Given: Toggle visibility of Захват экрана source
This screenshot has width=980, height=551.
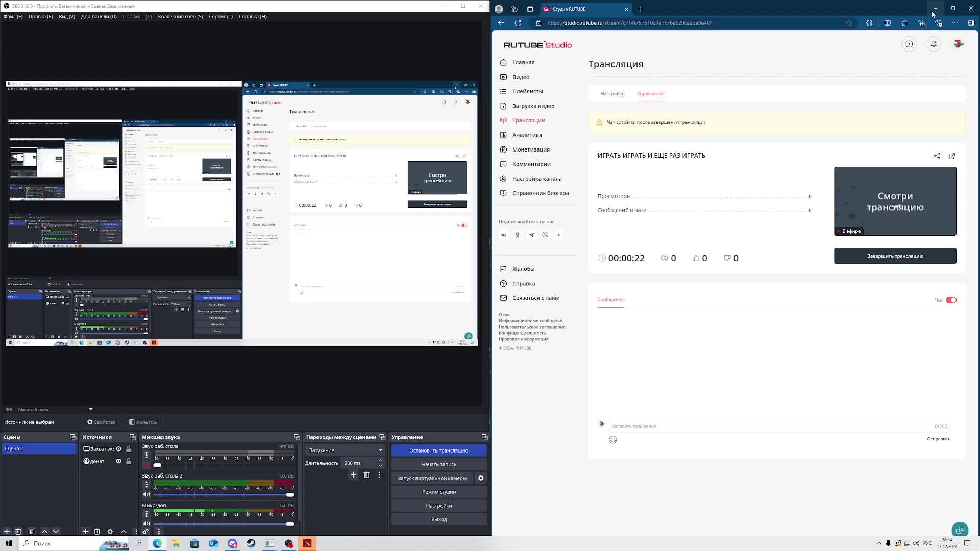Looking at the screenshot, I should (x=118, y=449).
